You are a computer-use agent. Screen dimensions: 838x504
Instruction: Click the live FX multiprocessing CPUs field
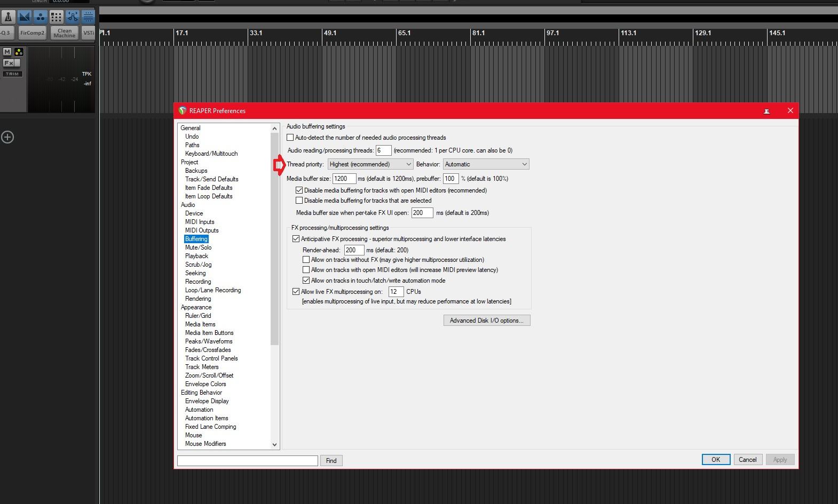pyautogui.click(x=396, y=292)
